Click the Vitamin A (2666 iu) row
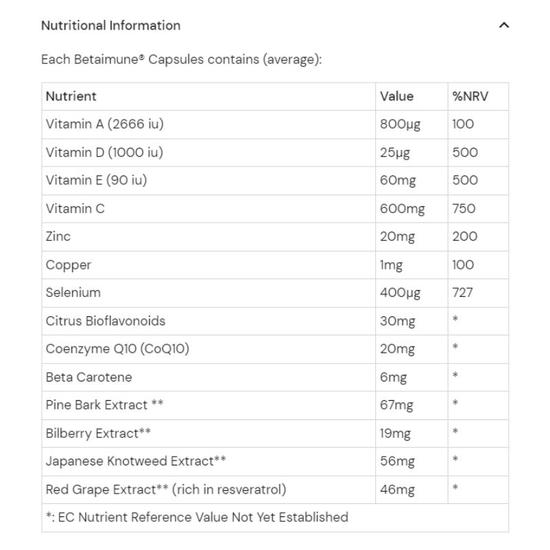The width and height of the screenshot is (550, 550). pos(275,125)
